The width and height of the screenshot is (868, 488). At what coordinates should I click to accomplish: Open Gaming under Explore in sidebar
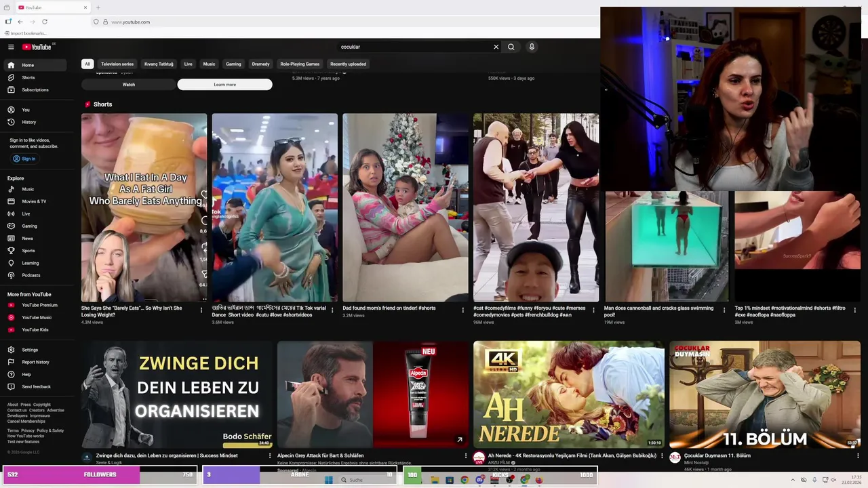(37, 226)
